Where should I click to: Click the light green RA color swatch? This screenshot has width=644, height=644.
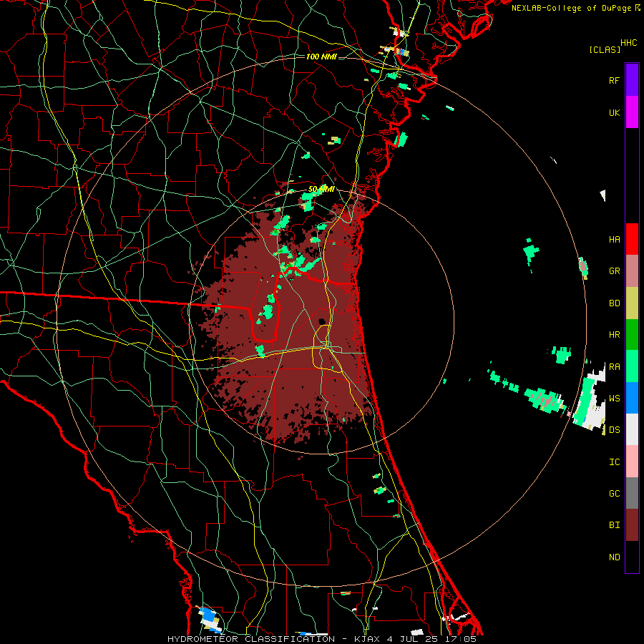[632, 366]
